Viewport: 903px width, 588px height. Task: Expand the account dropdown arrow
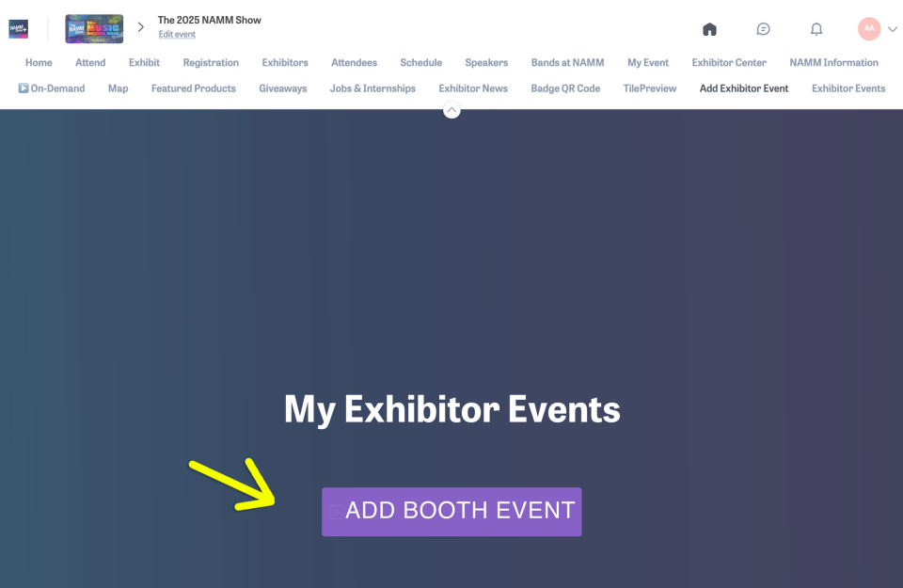pyautogui.click(x=893, y=29)
